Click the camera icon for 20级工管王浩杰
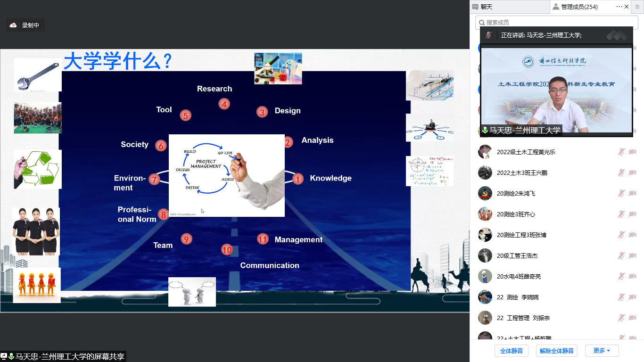The image size is (644, 362). tap(632, 255)
